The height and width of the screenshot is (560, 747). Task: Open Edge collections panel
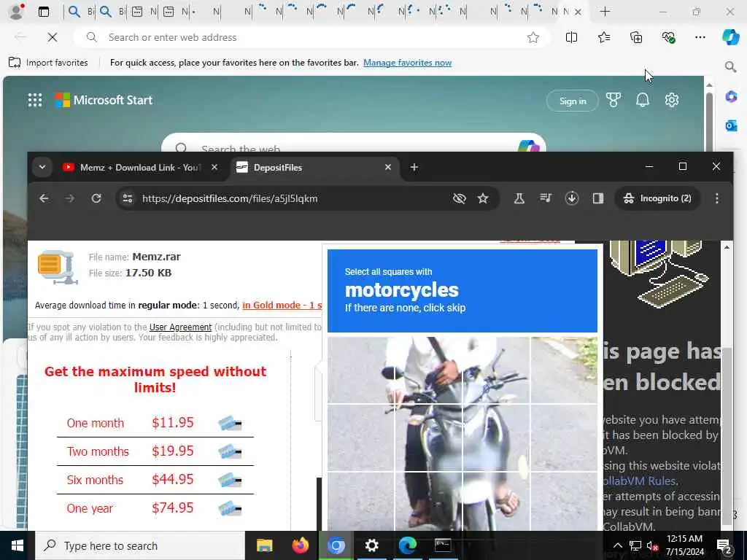[x=636, y=37]
